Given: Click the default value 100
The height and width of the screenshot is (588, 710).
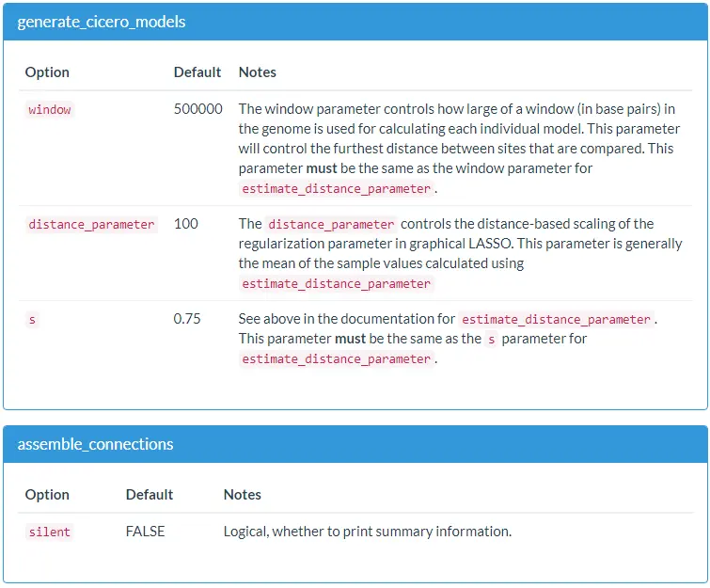Looking at the screenshot, I should click(x=185, y=224).
